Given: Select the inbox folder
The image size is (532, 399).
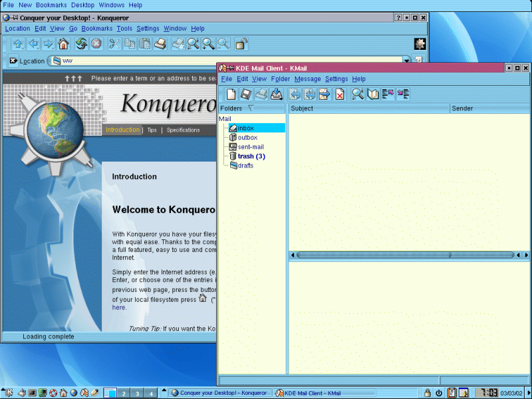Looking at the screenshot, I should (257, 128).
